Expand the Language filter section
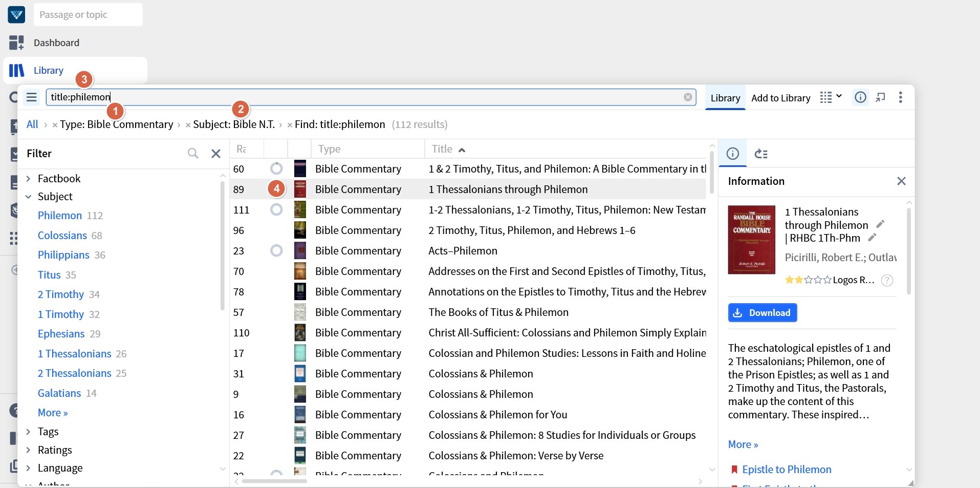 coord(29,468)
